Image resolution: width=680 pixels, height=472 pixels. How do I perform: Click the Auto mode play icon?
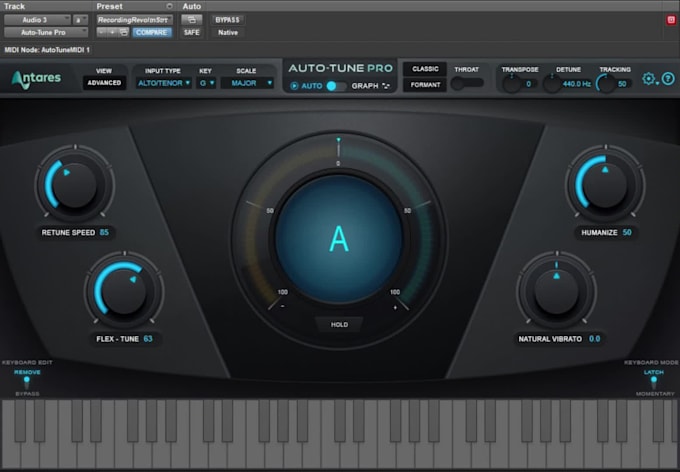pos(294,86)
